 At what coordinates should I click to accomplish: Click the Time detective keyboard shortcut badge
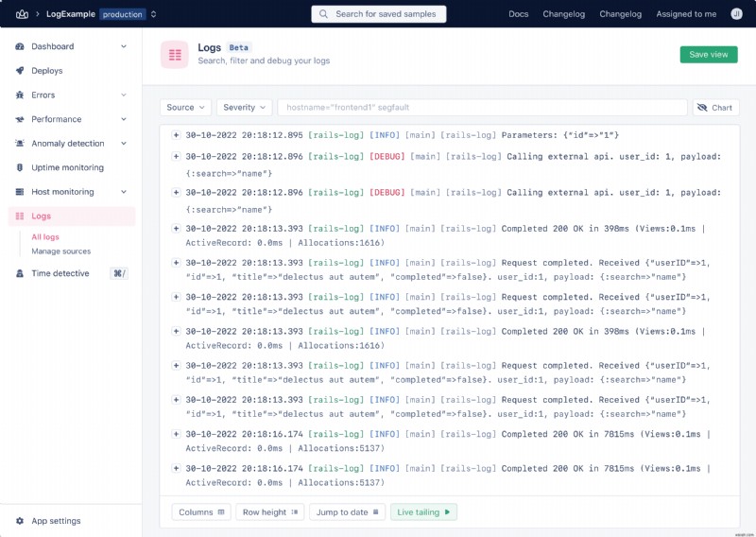point(119,273)
